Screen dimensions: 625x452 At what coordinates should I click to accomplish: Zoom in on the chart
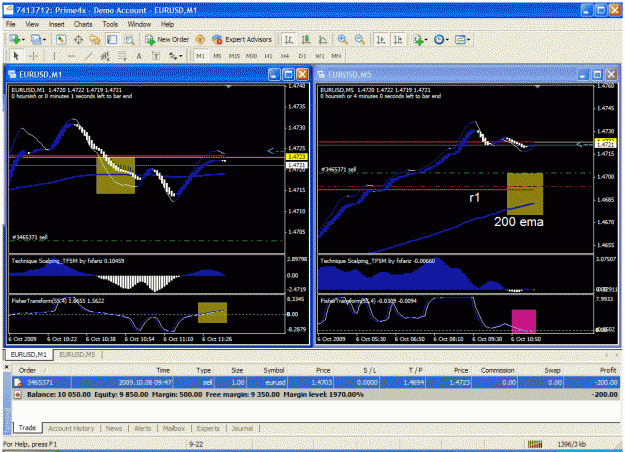[342, 39]
